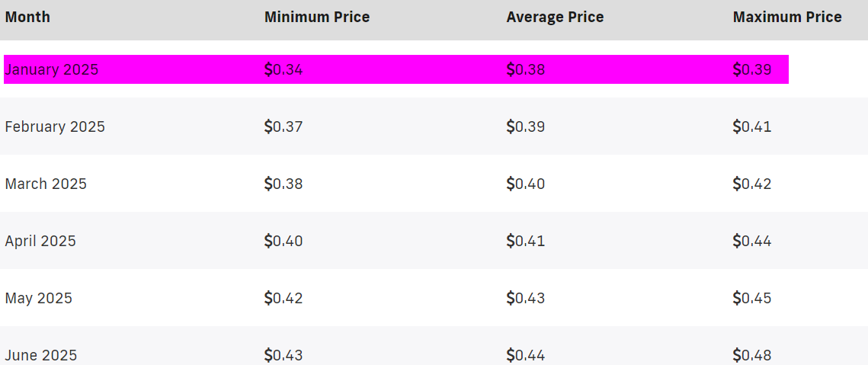Screen dimensions: 868x365
Task: Select the April 2025 row label
Action: tap(40, 241)
